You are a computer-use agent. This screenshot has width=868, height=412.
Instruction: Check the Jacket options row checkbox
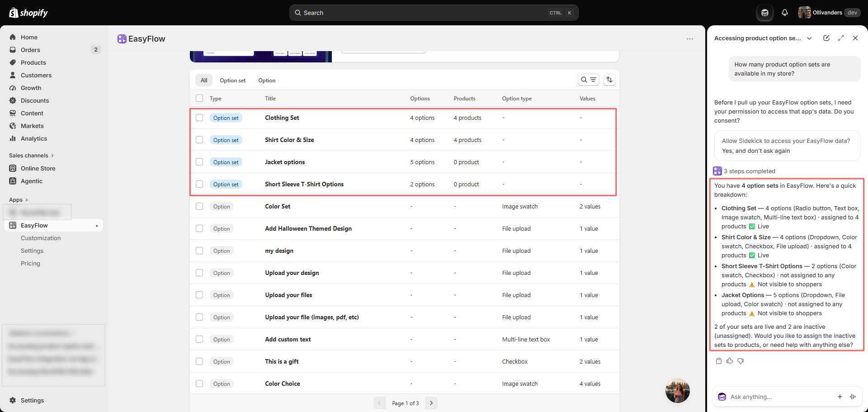(199, 162)
